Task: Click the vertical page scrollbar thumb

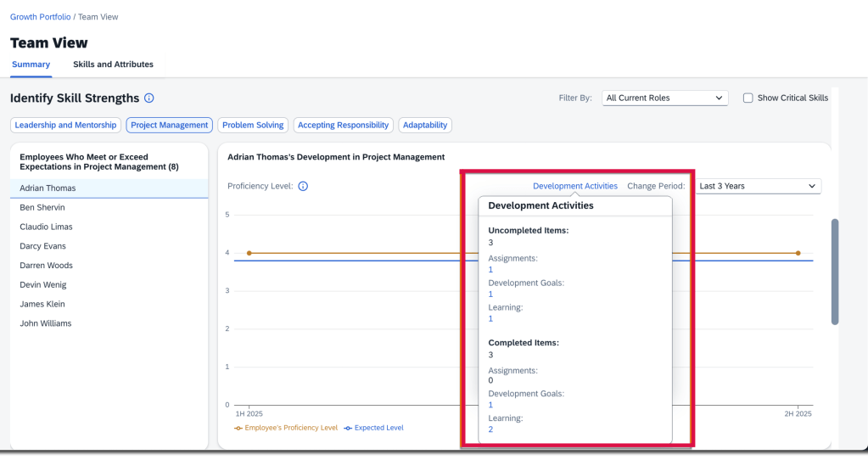Action: click(x=835, y=272)
